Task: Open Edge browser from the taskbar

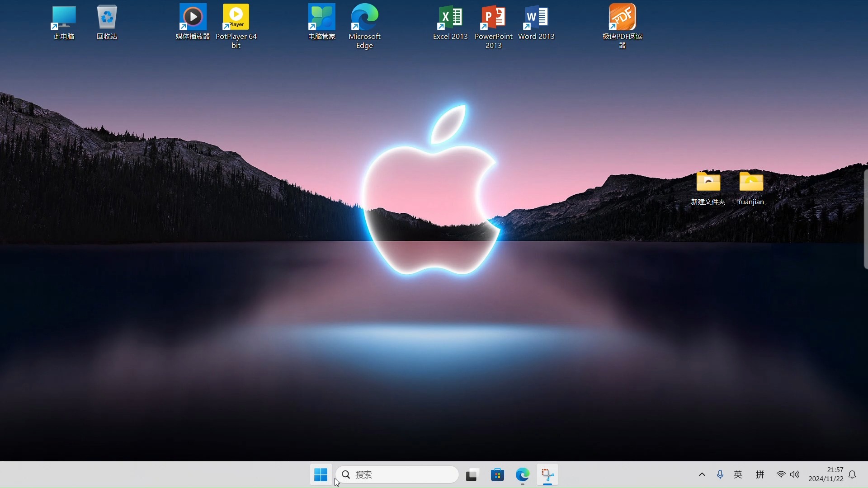Action: (523, 474)
